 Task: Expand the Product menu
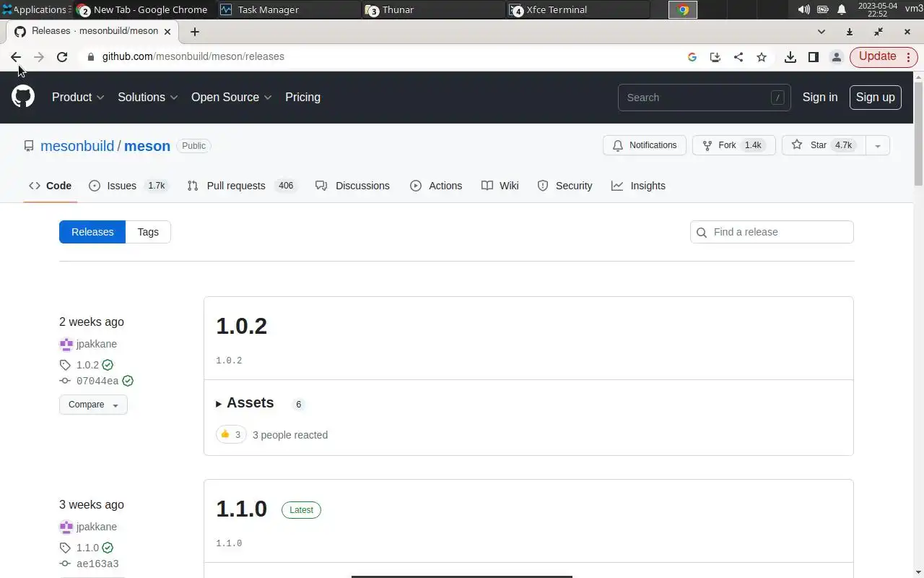pos(78,97)
